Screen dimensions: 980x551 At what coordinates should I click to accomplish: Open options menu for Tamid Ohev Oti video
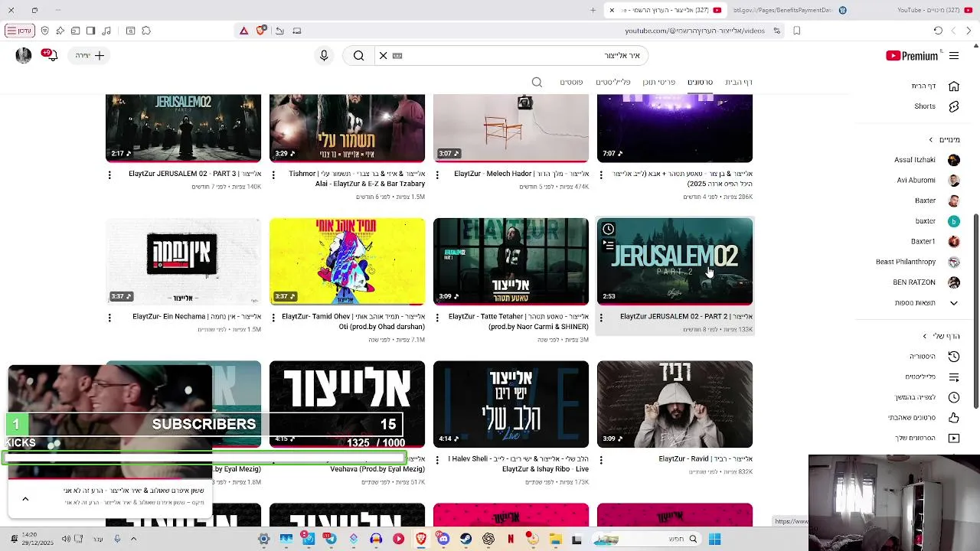273,317
